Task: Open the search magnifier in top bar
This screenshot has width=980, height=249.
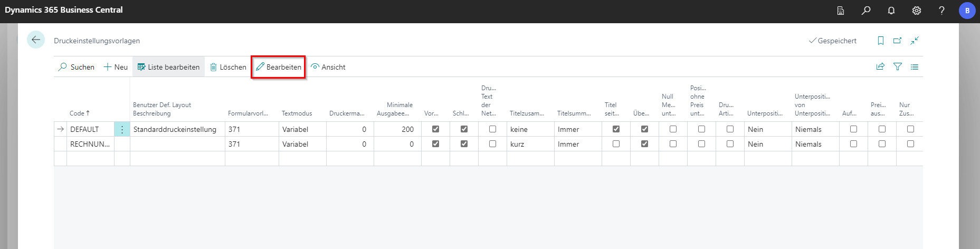Action: 866,11
